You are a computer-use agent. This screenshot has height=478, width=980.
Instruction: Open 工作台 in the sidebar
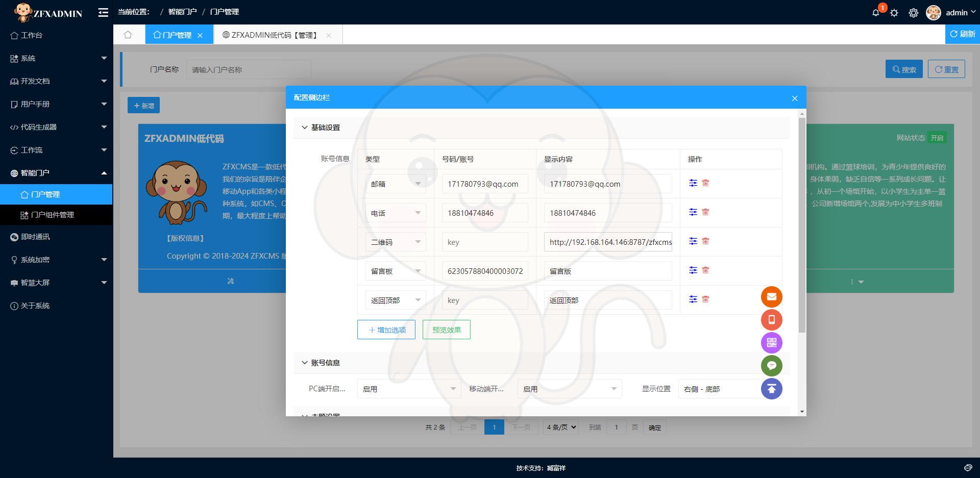point(56,35)
